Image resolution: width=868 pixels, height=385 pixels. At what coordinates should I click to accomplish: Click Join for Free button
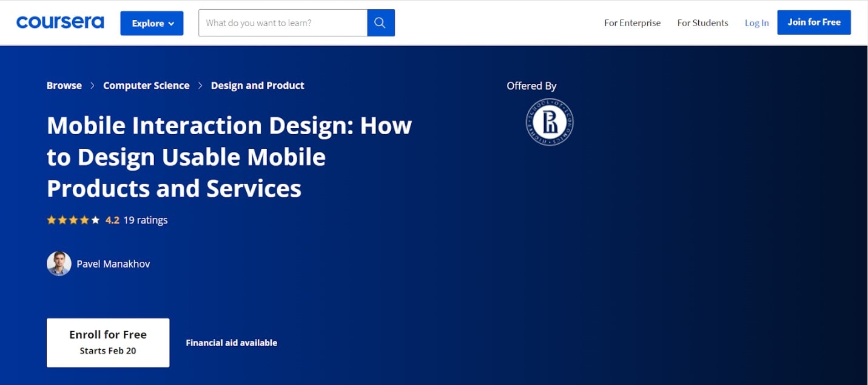point(814,22)
